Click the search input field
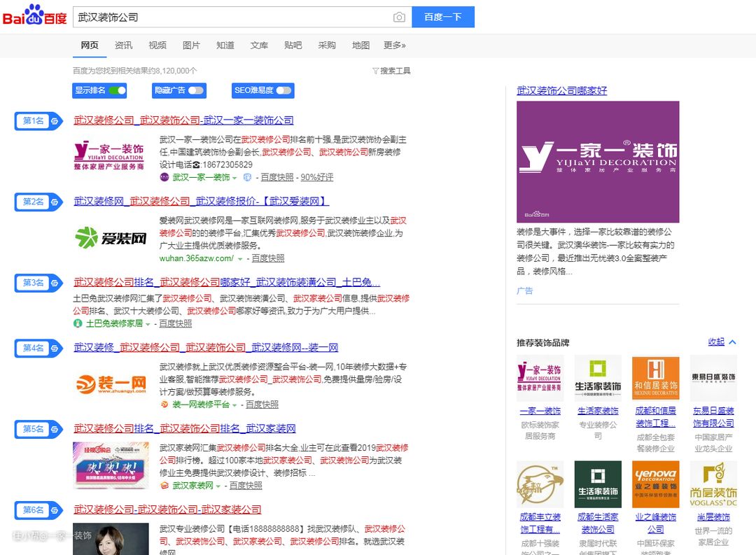The width and height of the screenshot is (756, 555). (231, 17)
